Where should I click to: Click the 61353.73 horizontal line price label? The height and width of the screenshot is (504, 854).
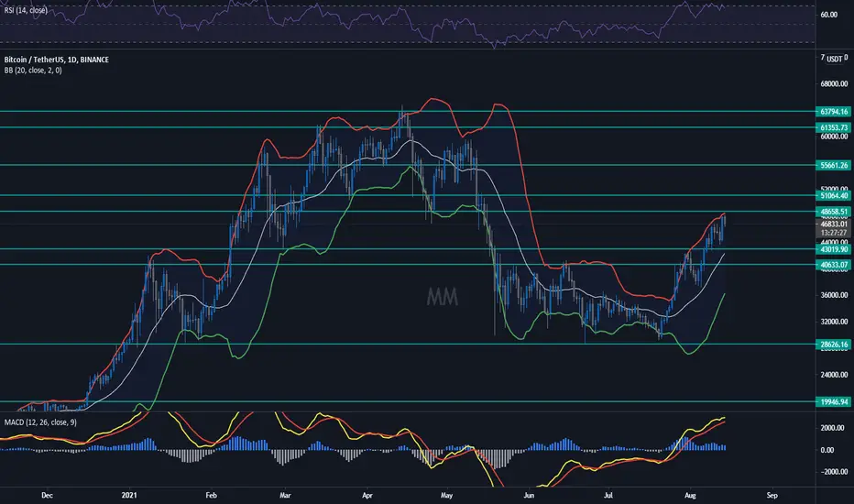833,127
